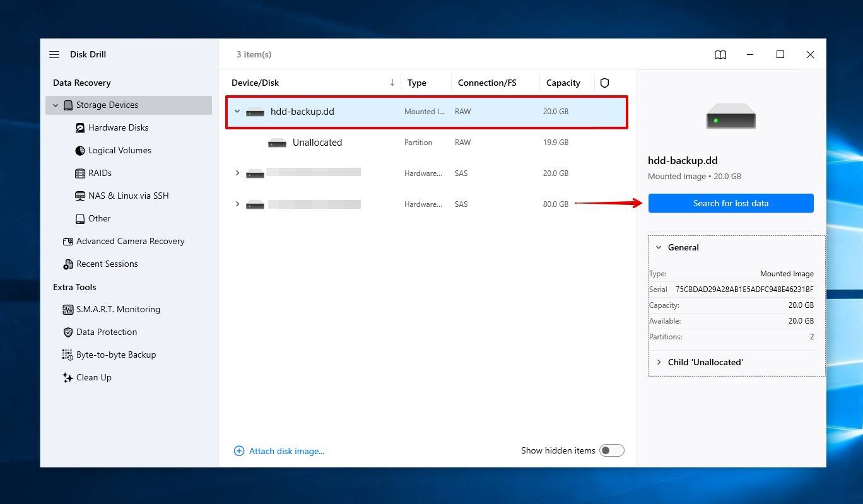Toggle Show hidden items switch
Image resolution: width=863 pixels, height=504 pixels.
coord(611,450)
